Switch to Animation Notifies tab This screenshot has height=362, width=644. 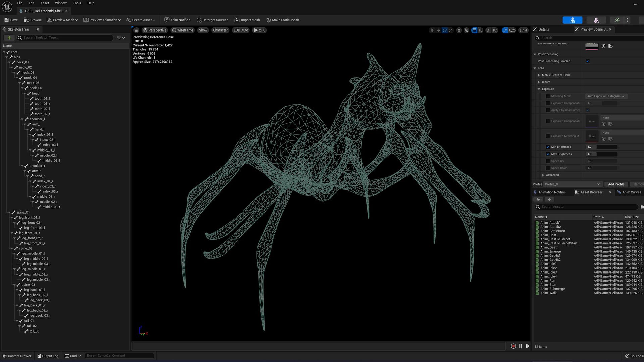pyautogui.click(x=549, y=192)
